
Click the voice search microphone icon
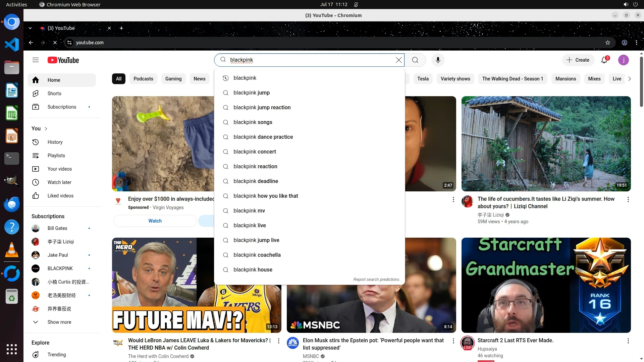438,60
